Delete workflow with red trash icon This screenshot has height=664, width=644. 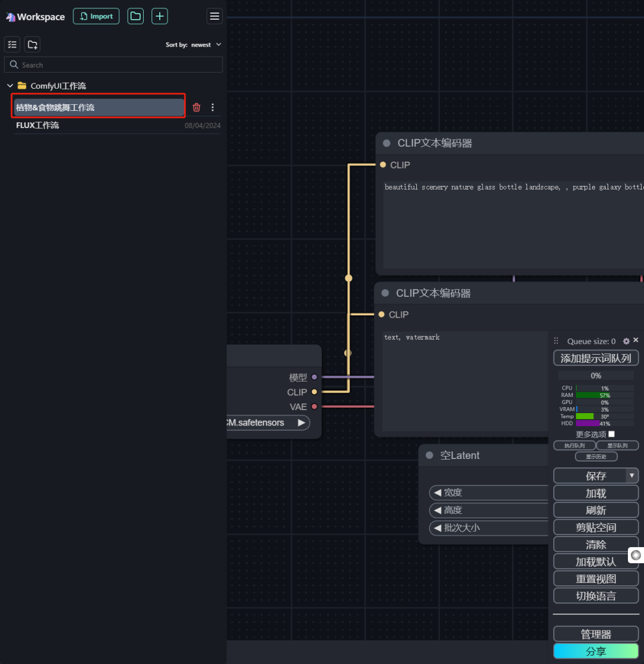tap(197, 107)
